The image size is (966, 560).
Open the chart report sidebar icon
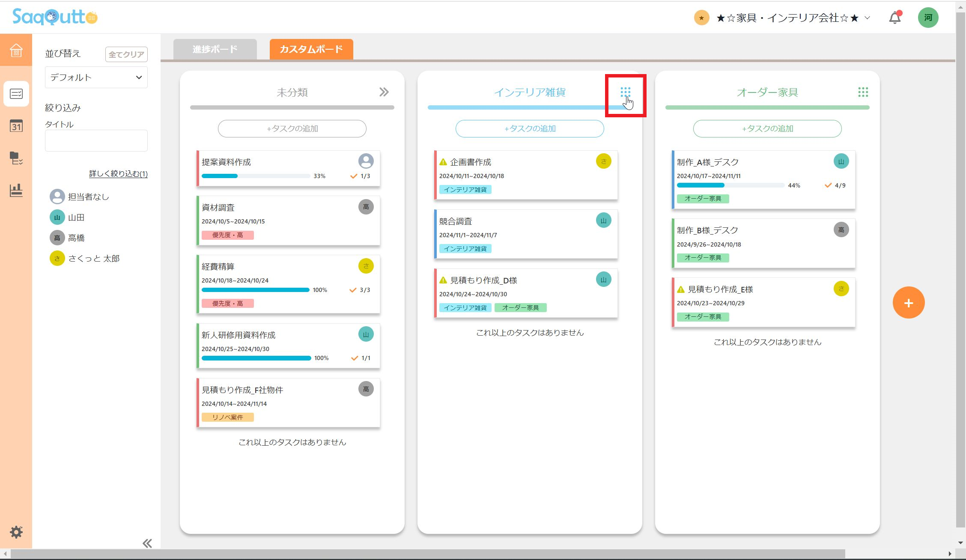click(x=16, y=190)
